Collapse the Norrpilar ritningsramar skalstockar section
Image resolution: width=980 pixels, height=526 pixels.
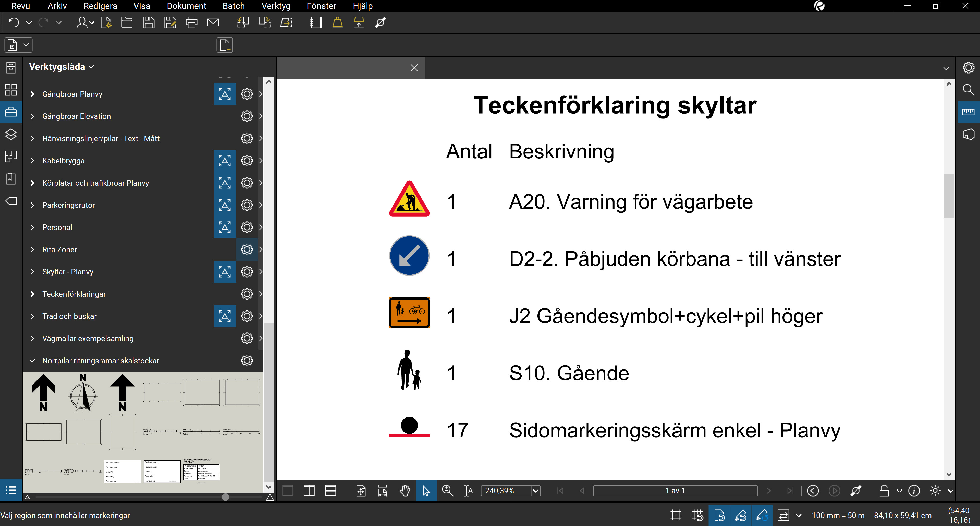(33, 361)
